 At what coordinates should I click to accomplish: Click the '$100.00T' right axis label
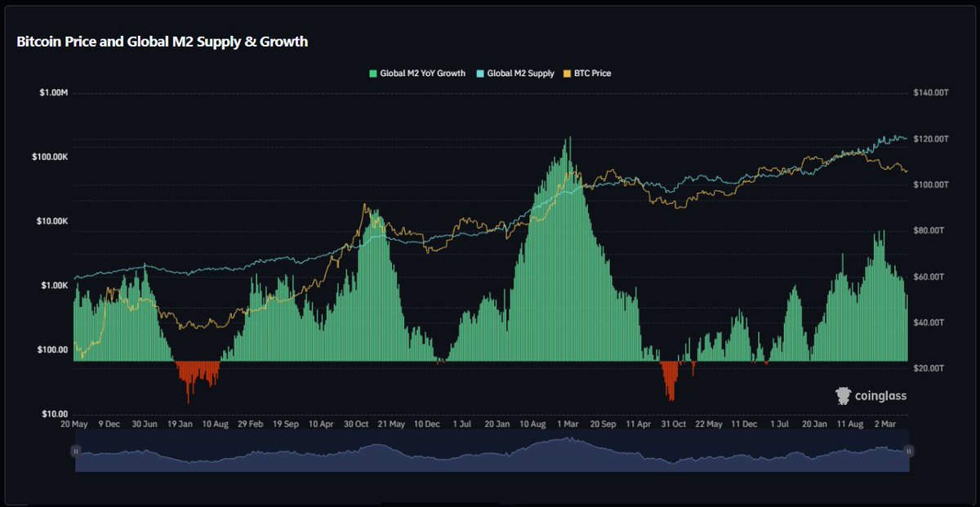tap(932, 185)
